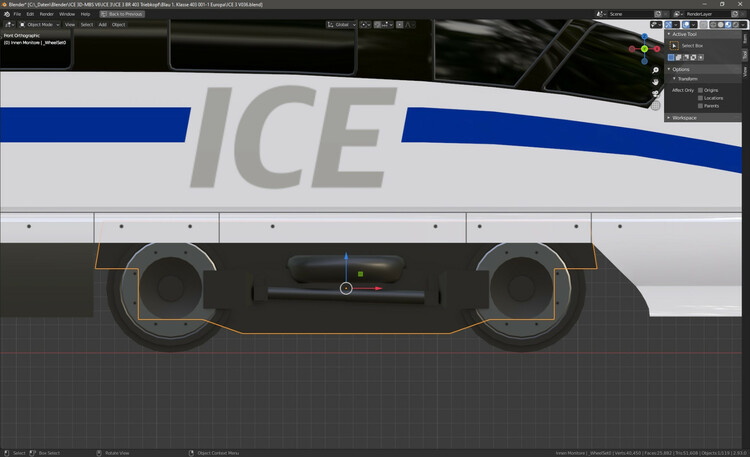Click the negative X axis gizmo handle
This screenshot has height=457, width=750.
click(x=632, y=49)
